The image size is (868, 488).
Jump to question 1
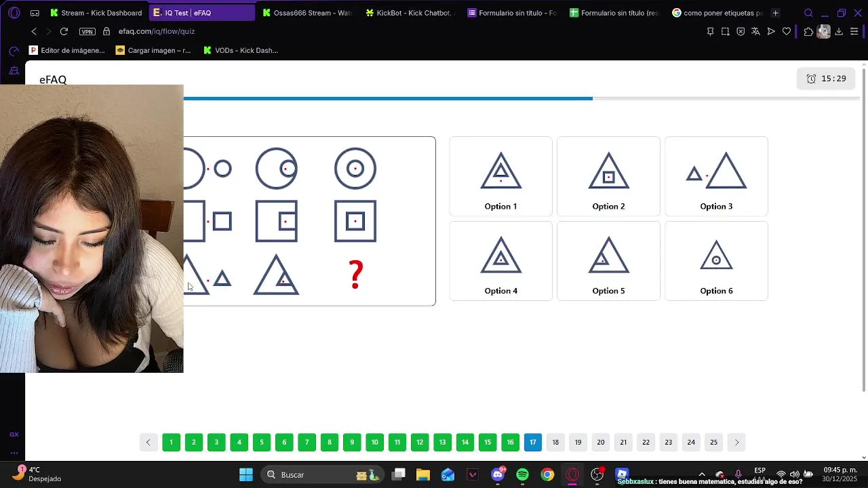tap(171, 442)
